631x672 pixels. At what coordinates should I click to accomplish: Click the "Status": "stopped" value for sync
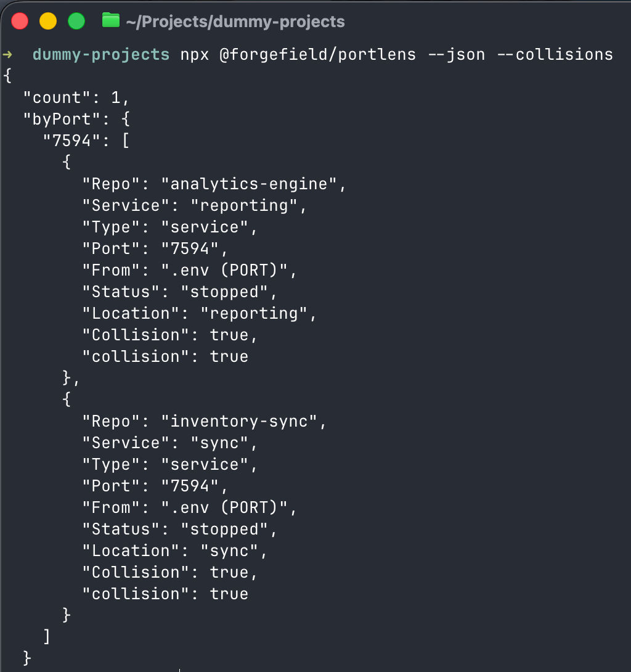point(179,529)
